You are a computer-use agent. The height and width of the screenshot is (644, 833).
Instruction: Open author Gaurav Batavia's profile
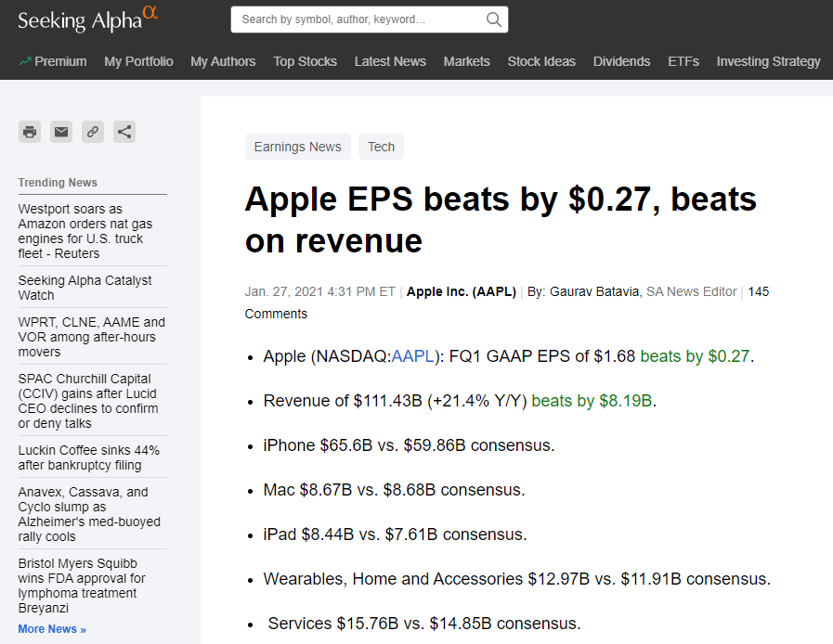point(595,291)
